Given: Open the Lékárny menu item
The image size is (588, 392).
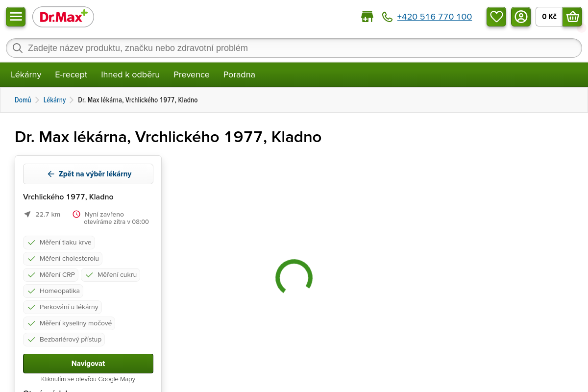Looking at the screenshot, I should pos(26,74).
